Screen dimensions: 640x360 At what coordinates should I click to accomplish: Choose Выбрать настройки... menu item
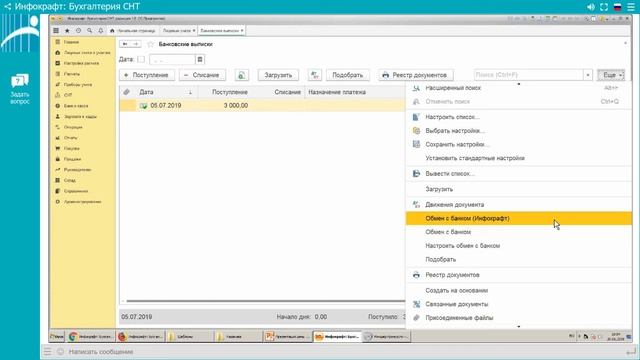tap(519, 131)
